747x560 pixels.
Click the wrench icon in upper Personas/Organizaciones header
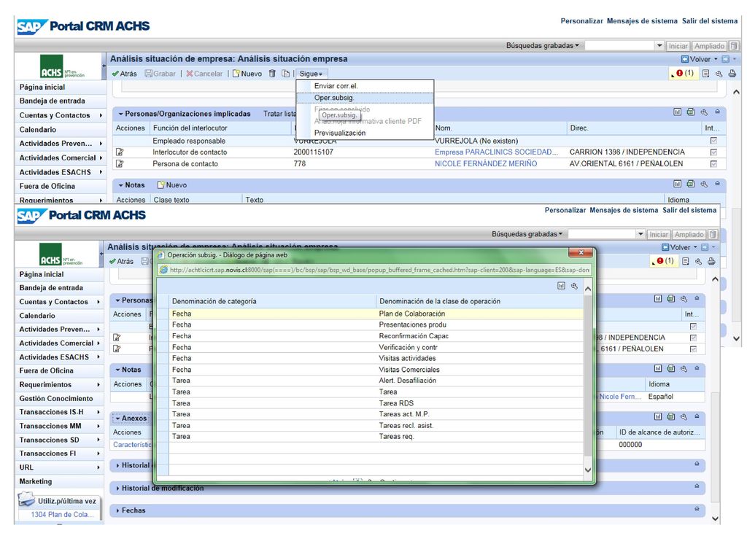[704, 112]
